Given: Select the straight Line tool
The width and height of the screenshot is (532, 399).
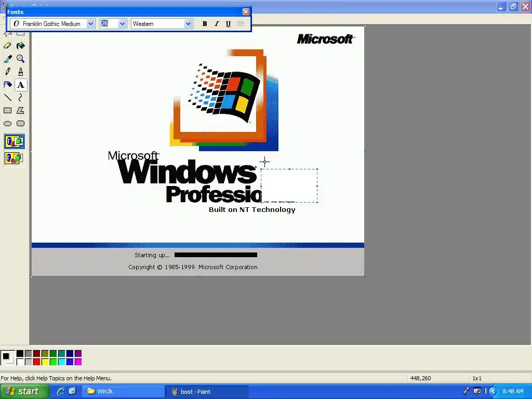Looking at the screenshot, I should [x=7, y=97].
